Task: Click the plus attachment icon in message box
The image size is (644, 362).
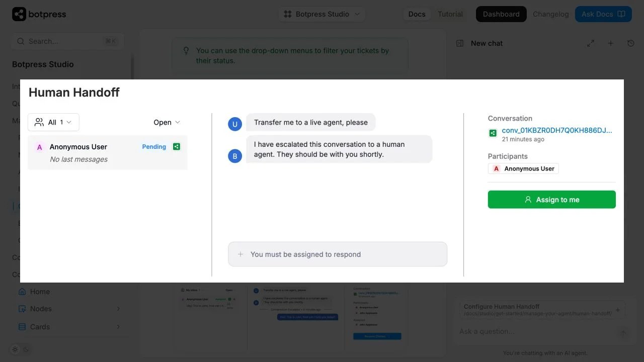Action: (240, 254)
